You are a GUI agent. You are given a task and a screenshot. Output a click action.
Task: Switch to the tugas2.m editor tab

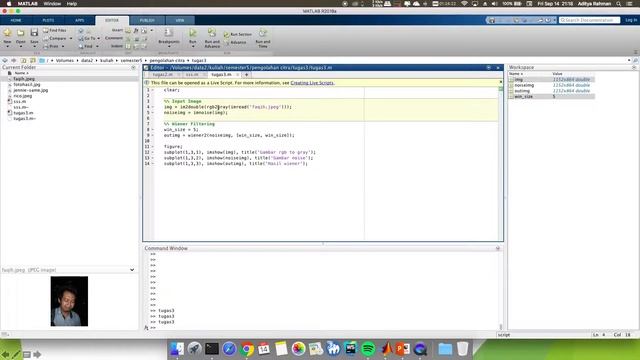[x=162, y=75]
